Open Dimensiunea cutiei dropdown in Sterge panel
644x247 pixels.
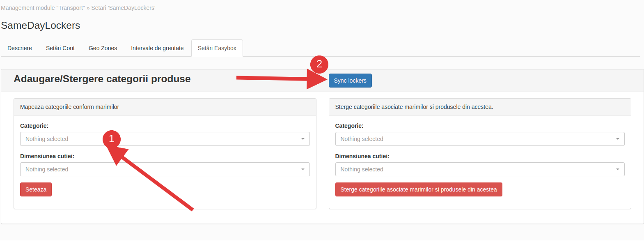click(x=480, y=169)
